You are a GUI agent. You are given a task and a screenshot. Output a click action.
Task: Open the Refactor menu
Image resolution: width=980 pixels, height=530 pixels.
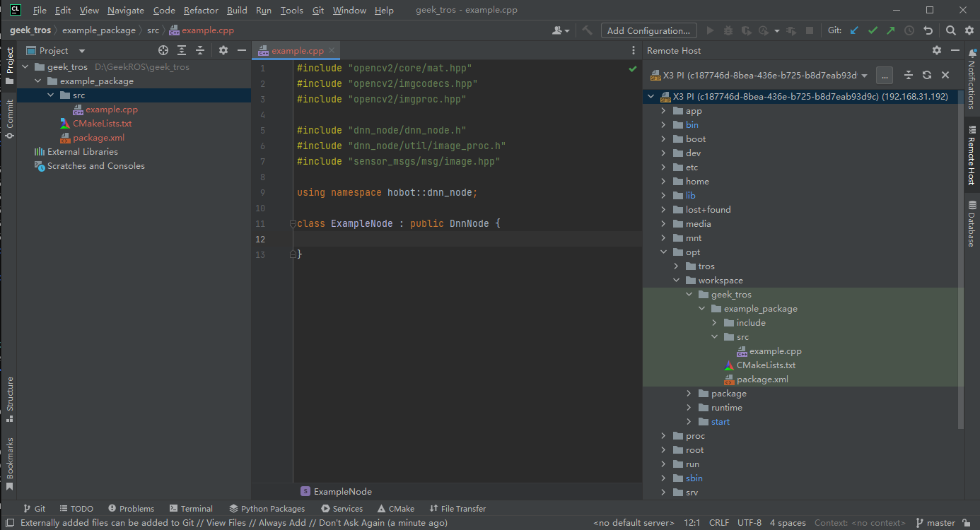point(201,11)
